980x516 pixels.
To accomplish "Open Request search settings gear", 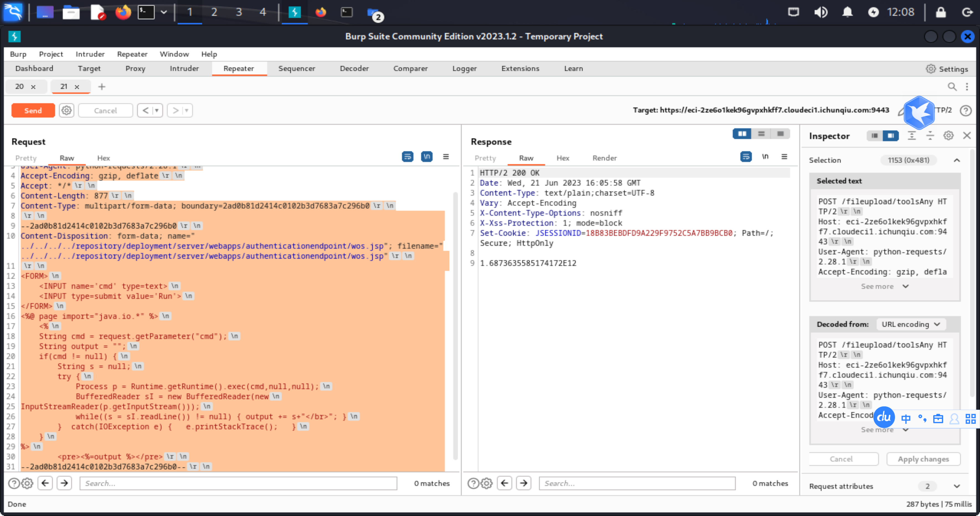I will coord(27,483).
